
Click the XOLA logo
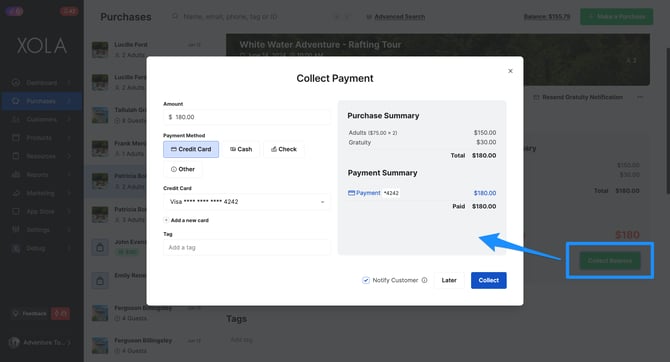[42, 46]
